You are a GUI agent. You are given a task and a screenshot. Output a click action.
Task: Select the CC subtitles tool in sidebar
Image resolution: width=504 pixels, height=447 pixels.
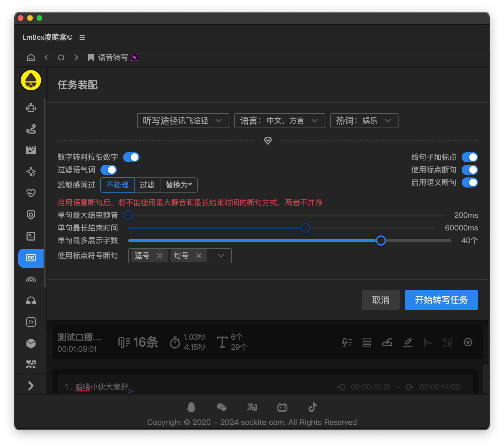coord(31,258)
